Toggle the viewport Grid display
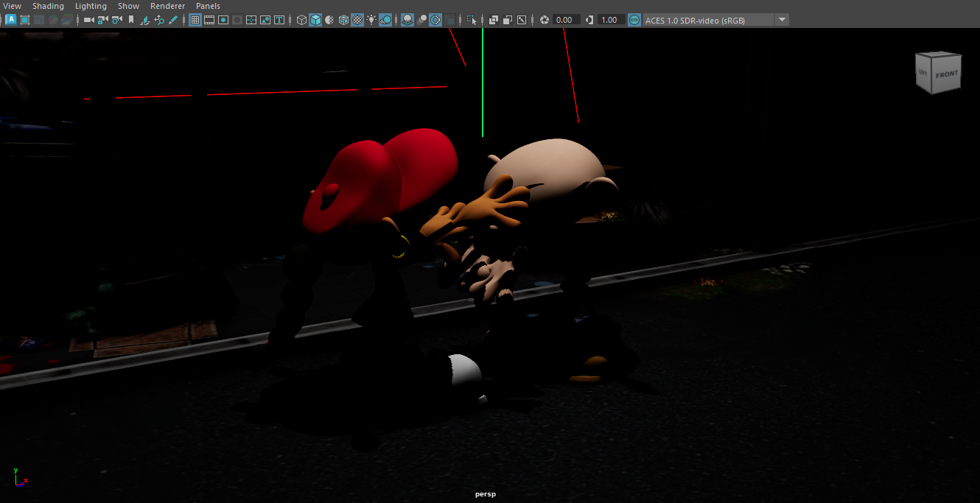The width and height of the screenshot is (980, 503). [x=195, y=20]
